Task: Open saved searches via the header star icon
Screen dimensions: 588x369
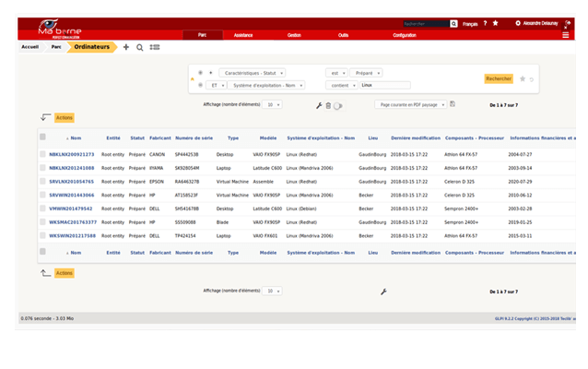Action: pyautogui.click(x=495, y=23)
